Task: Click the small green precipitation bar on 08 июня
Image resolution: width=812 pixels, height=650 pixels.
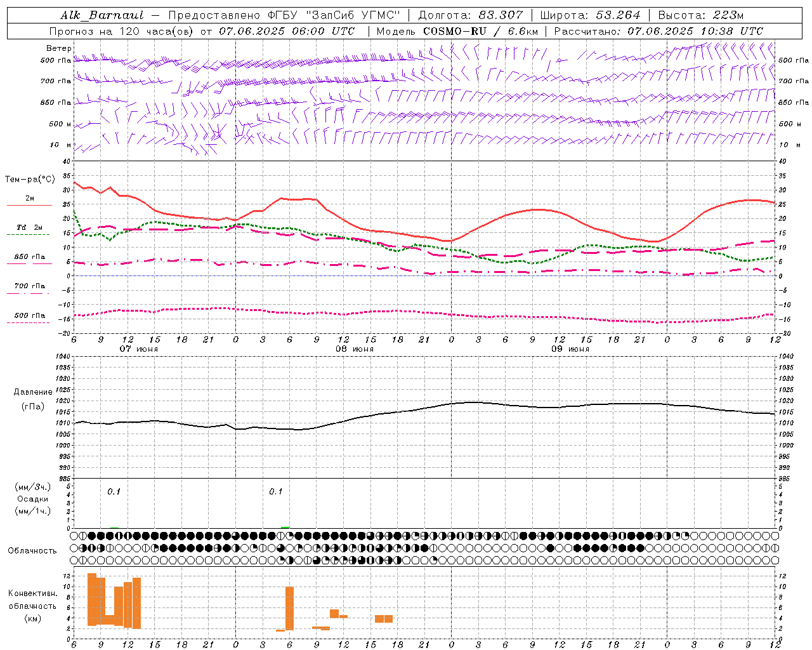Action: pos(285,527)
